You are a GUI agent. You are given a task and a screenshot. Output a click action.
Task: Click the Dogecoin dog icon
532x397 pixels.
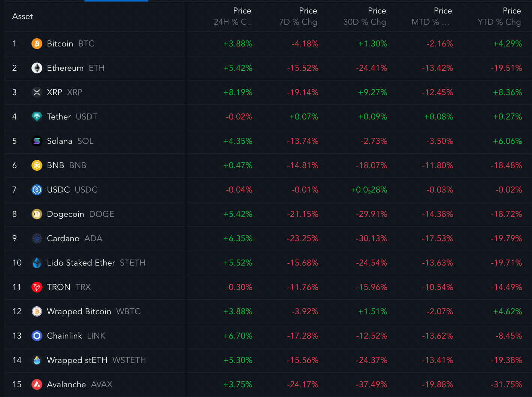pyautogui.click(x=37, y=214)
